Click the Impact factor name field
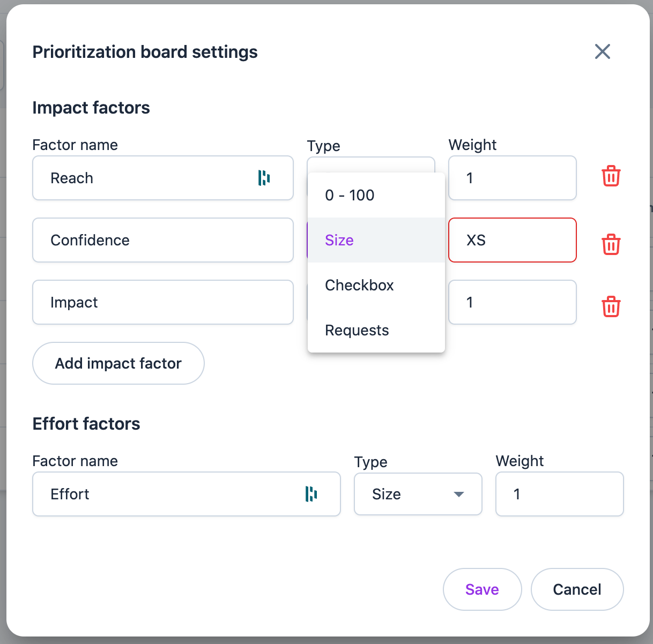This screenshot has width=653, height=644. [162, 302]
